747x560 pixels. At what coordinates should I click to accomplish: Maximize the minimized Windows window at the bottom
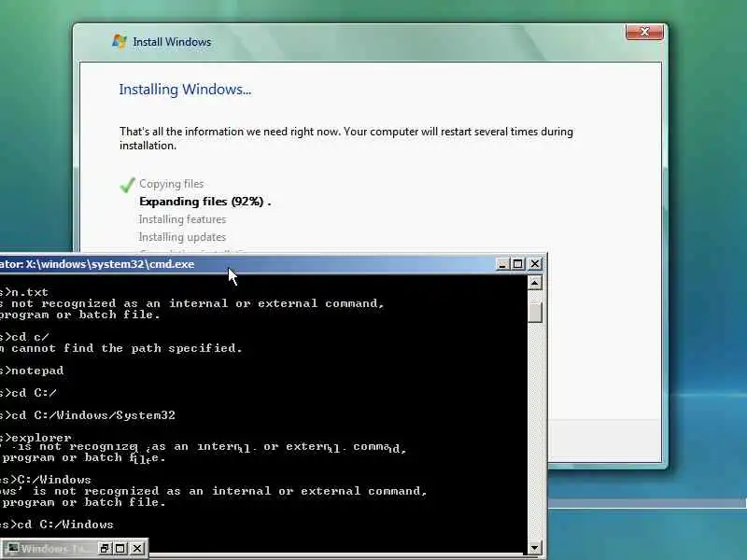pos(120,549)
